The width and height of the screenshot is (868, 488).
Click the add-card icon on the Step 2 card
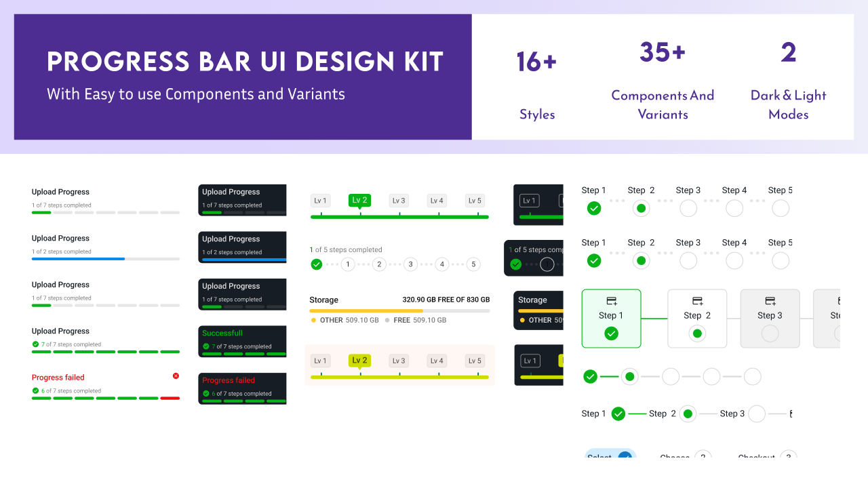click(697, 300)
